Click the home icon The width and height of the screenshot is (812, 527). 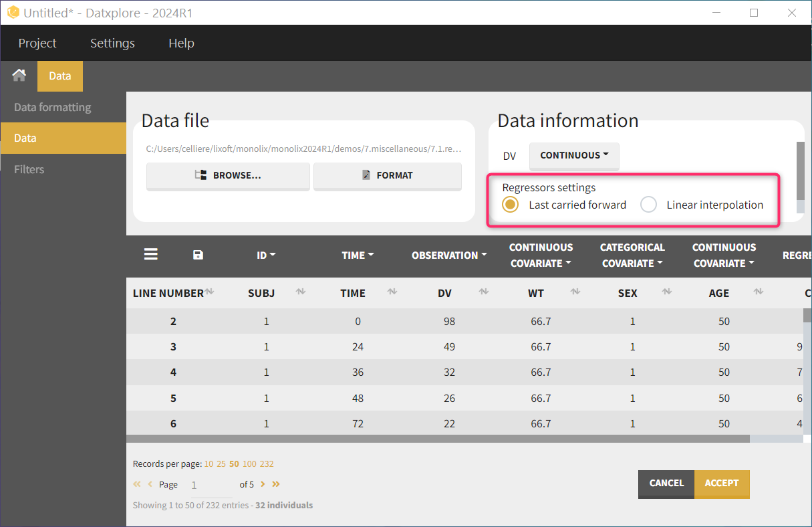19,76
